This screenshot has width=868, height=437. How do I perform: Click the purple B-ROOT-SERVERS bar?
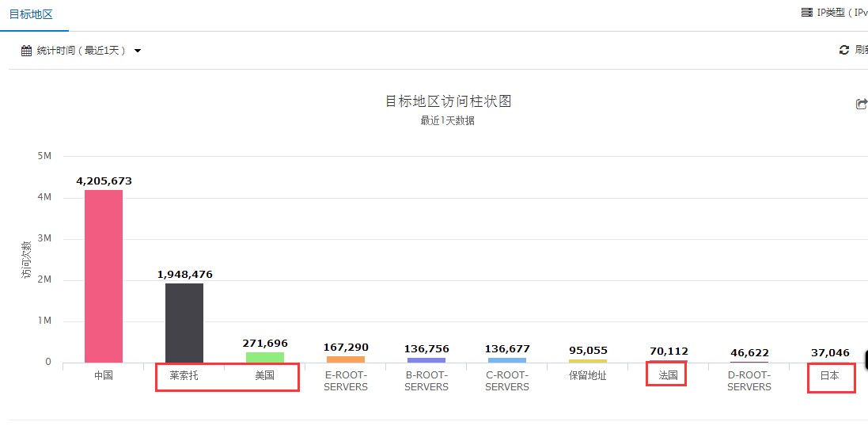pos(426,360)
